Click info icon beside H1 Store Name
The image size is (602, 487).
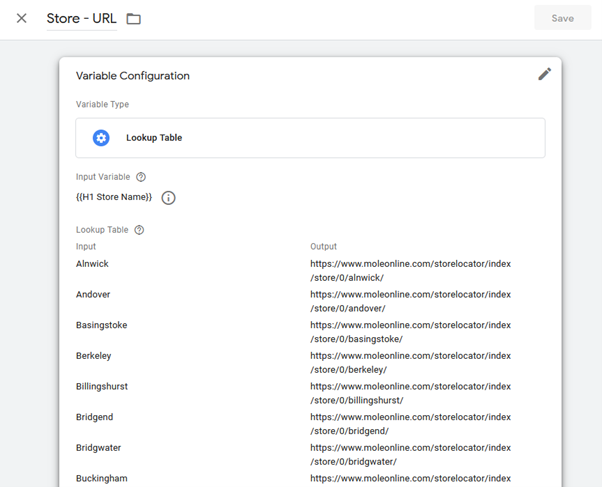tap(168, 198)
